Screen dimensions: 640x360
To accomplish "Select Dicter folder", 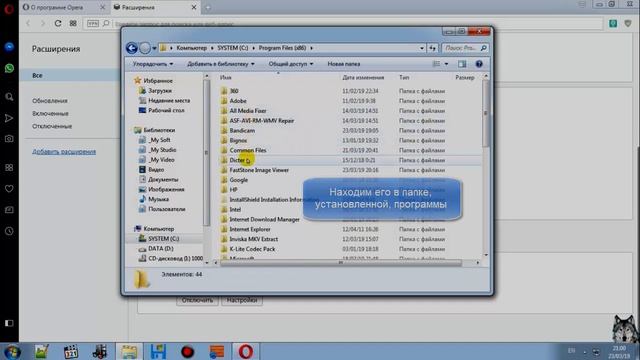I will point(237,160).
